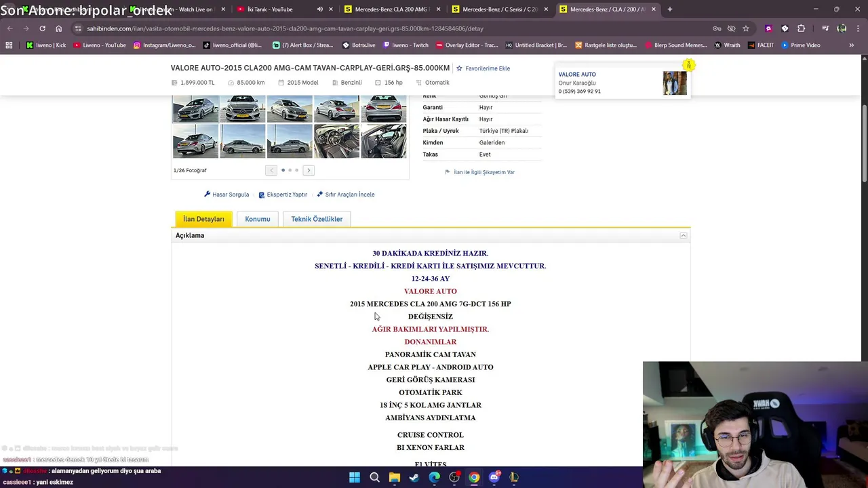Image resolution: width=868 pixels, height=488 pixels.
Task: Open the Blerp Sound Memes bookmark
Action: (x=675, y=45)
